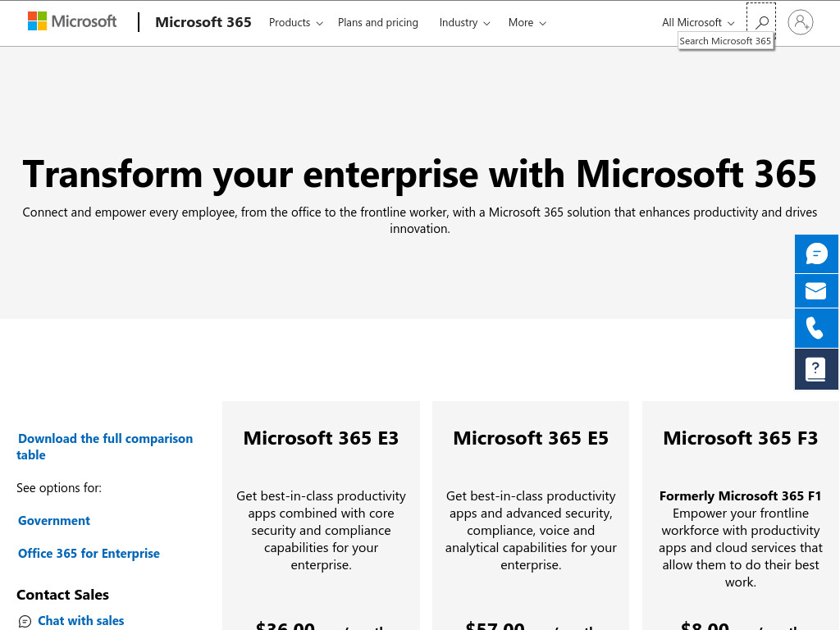Open Office 365 for Enterprise link
Image resolution: width=840 pixels, height=630 pixels.
89,554
